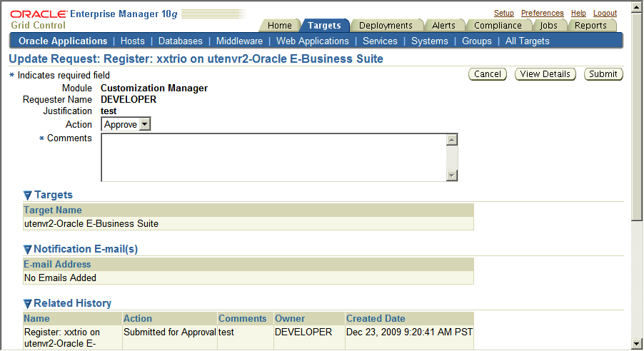The width and height of the screenshot is (644, 351).
Task: Click the Setup link
Action: pyautogui.click(x=504, y=13)
